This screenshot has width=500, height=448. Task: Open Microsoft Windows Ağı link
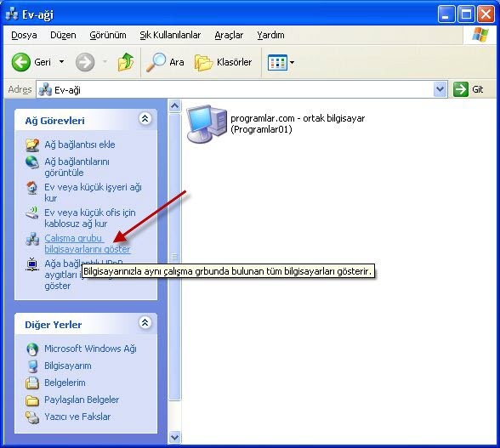tap(90, 349)
